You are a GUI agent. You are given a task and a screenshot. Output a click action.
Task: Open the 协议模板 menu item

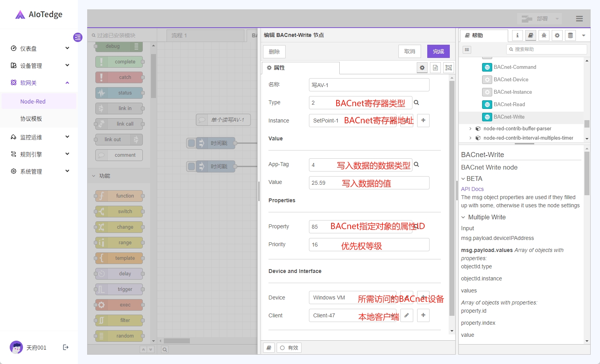[x=31, y=119]
